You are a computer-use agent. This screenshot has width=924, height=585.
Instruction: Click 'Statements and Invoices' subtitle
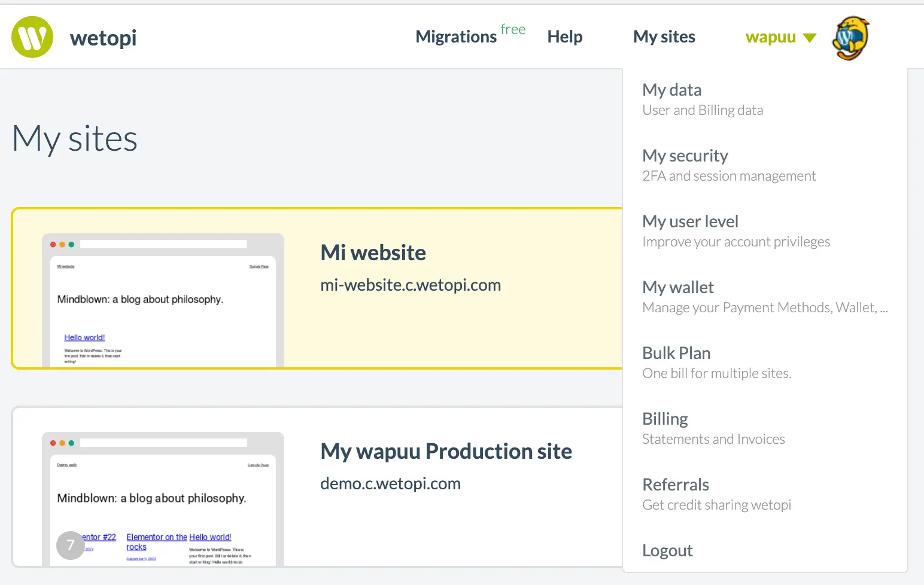(713, 439)
